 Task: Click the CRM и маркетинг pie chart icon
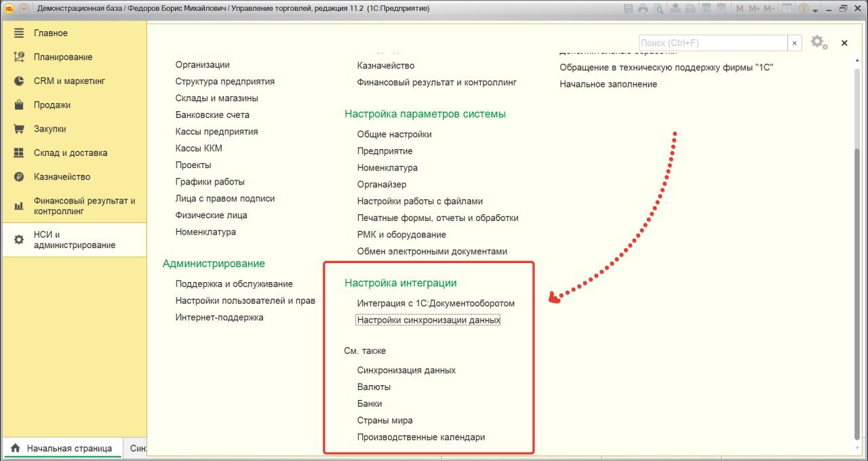[x=19, y=81]
